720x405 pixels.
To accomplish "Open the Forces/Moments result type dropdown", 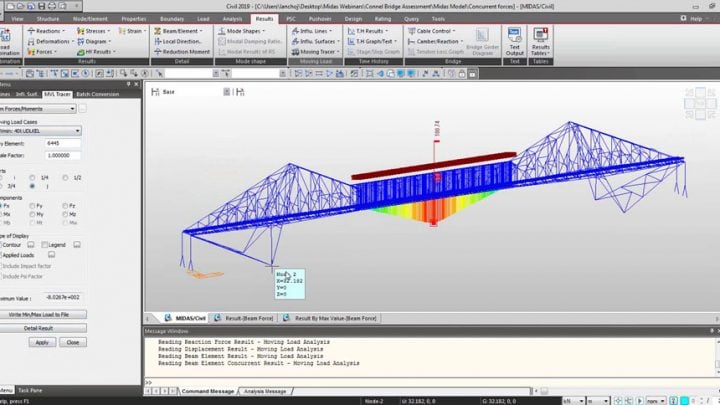I will [38, 109].
